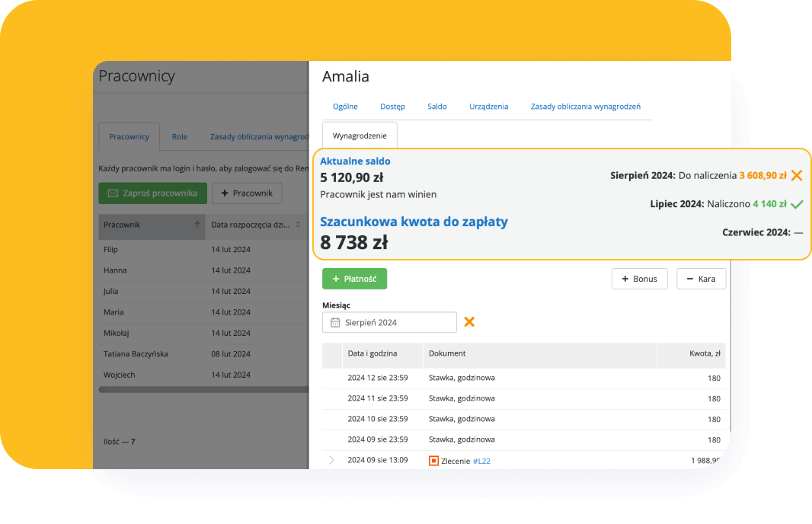Image resolution: width=812 pixels, height=524 pixels.
Task: Click the orange X next to month field
Action: click(469, 322)
